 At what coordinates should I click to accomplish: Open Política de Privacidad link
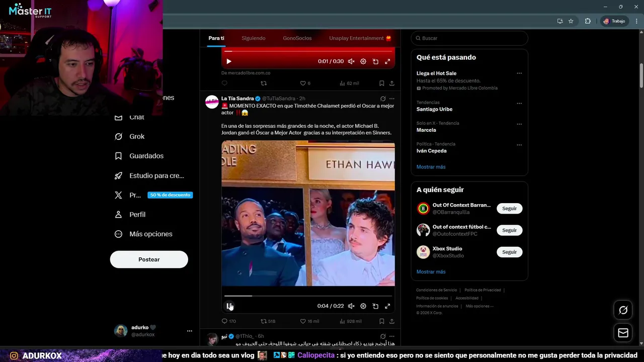coord(482,290)
